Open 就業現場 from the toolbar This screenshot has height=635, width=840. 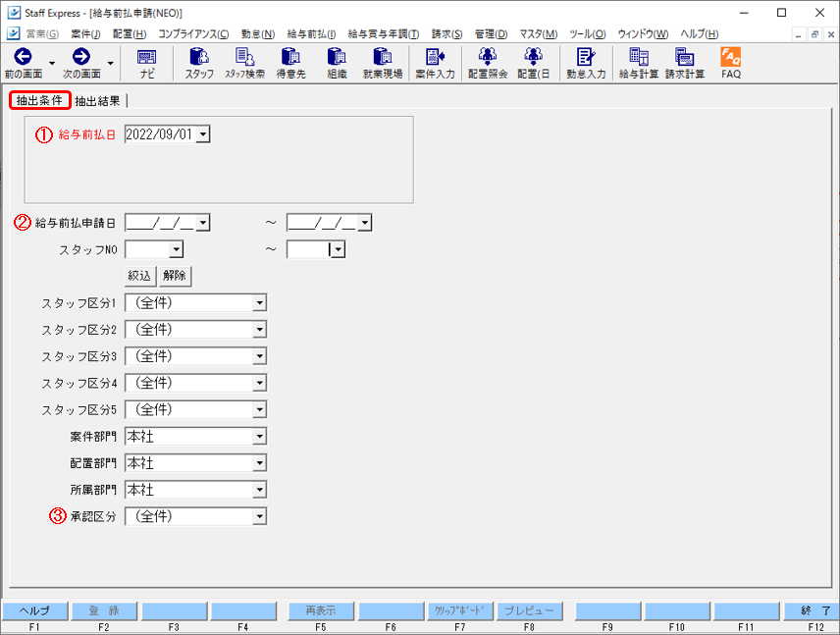tap(383, 63)
